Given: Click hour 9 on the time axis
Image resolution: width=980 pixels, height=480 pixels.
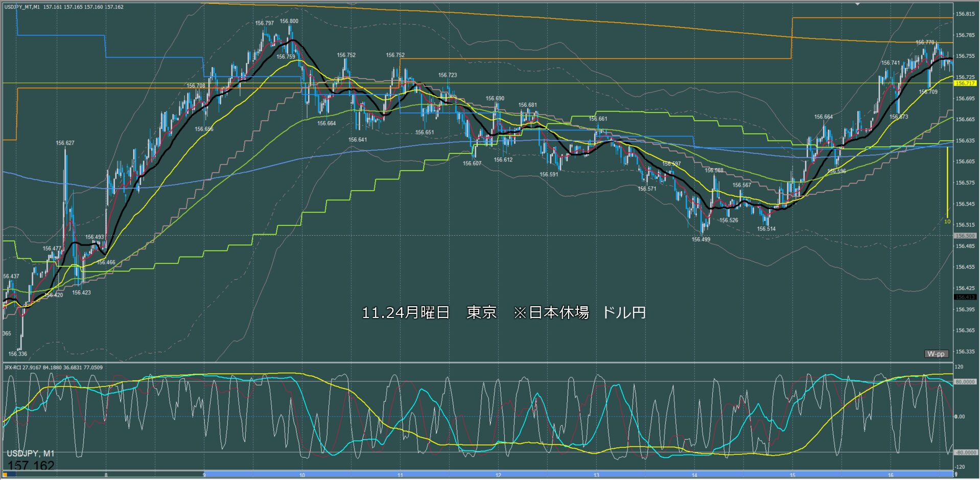Looking at the screenshot, I should 204,475.
